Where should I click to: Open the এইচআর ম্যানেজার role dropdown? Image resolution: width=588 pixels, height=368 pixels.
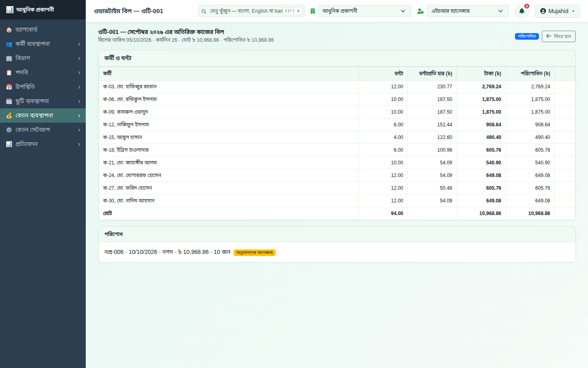468,11
